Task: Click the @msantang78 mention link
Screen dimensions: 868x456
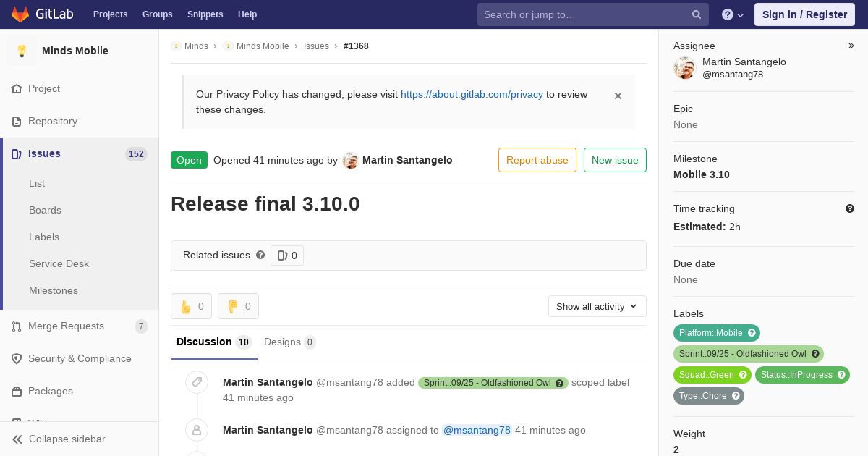Action: coord(477,430)
